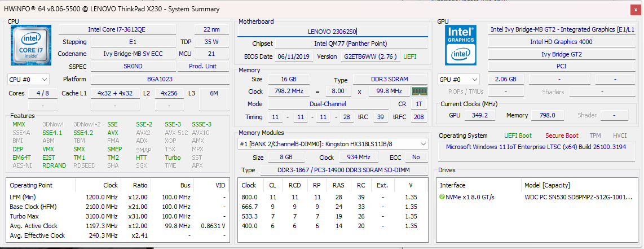Click the Ivy Bridge GT2 GPU codename field

(x=561, y=54)
